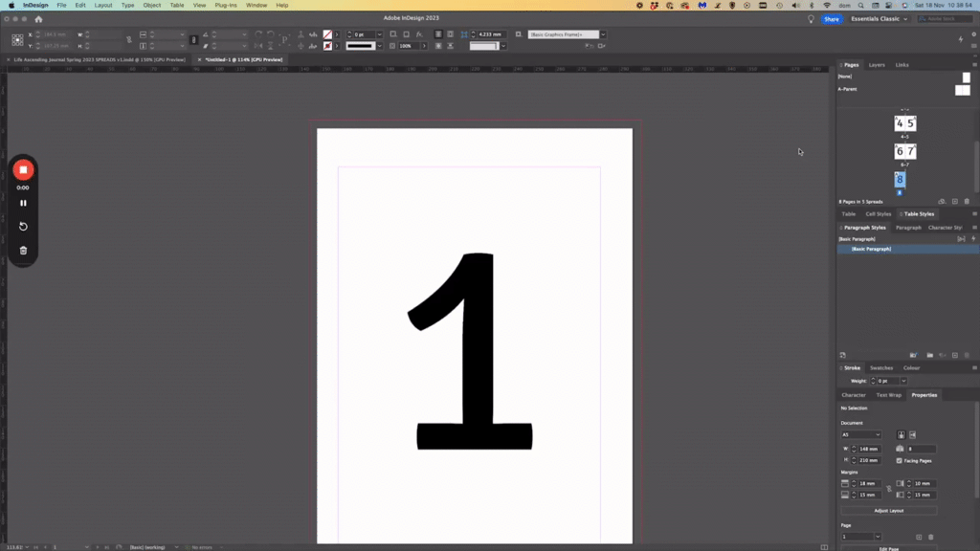Select the 4-5 spread thumbnail in Pages panel
Viewport: 980px width, 551px height.
click(905, 123)
